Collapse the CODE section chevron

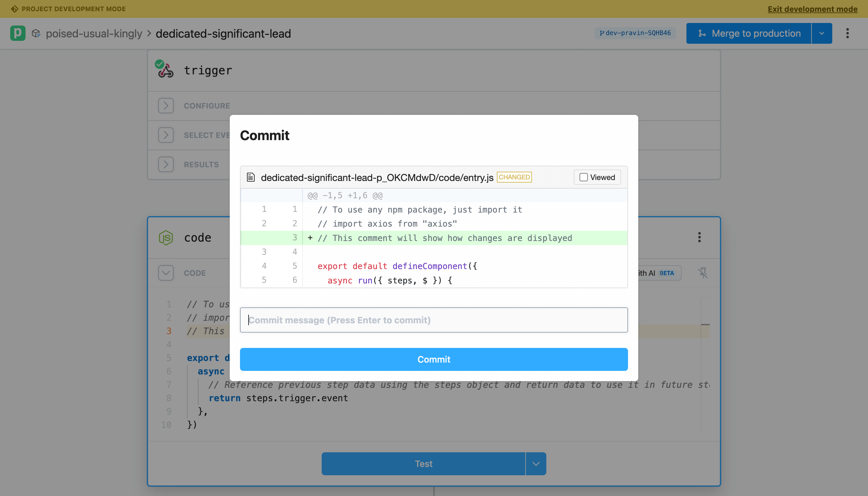click(166, 273)
